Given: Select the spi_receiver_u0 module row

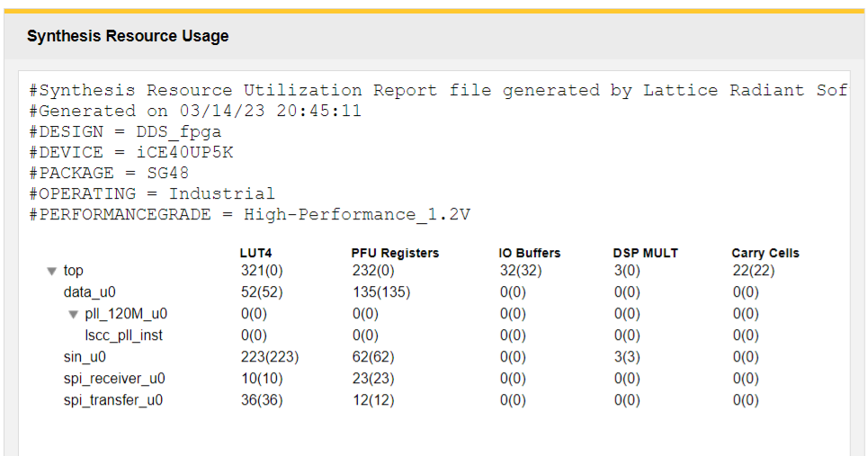Looking at the screenshot, I should (x=113, y=379).
